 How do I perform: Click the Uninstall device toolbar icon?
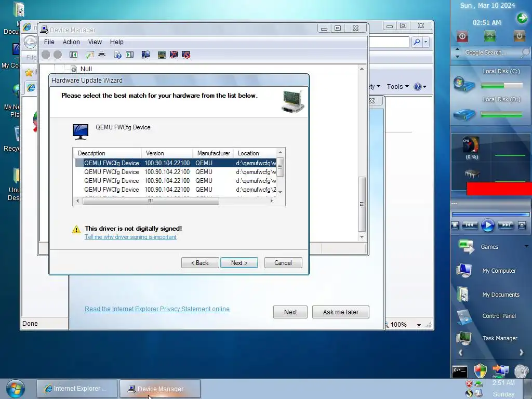174,55
